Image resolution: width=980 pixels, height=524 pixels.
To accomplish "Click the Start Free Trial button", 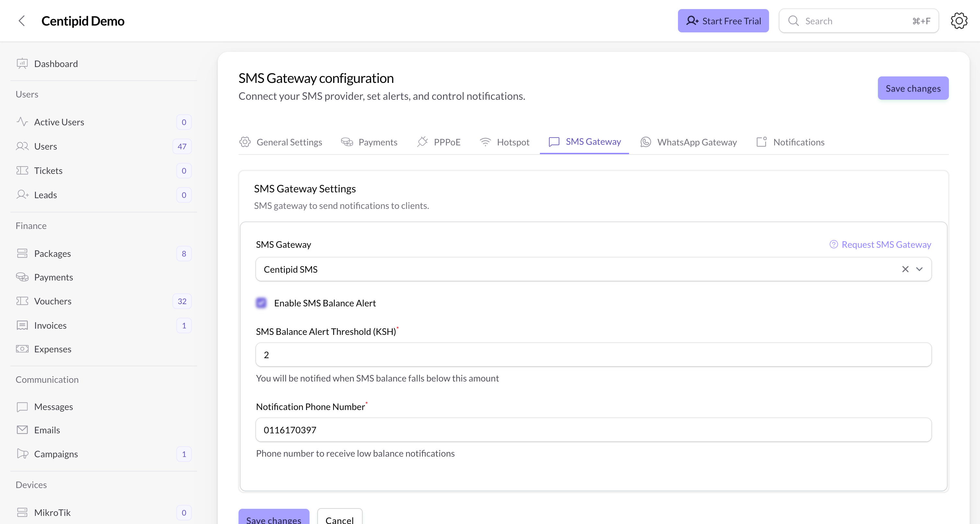I will point(723,20).
